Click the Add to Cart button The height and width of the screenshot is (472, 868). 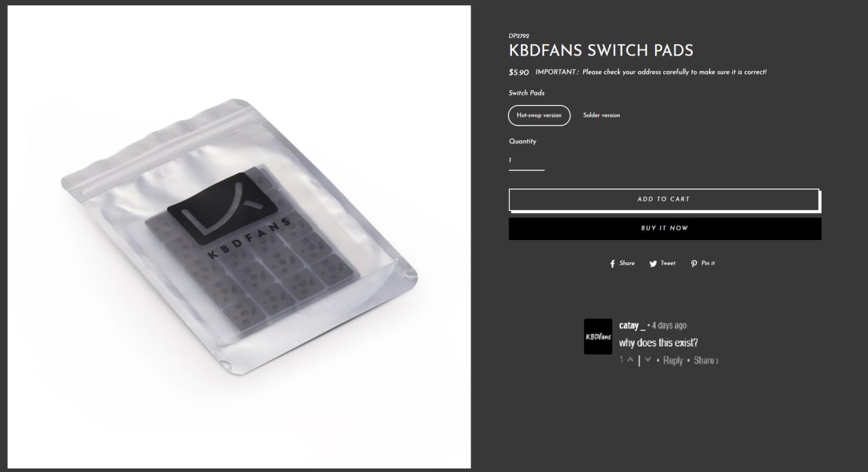pyautogui.click(x=664, y=199)
